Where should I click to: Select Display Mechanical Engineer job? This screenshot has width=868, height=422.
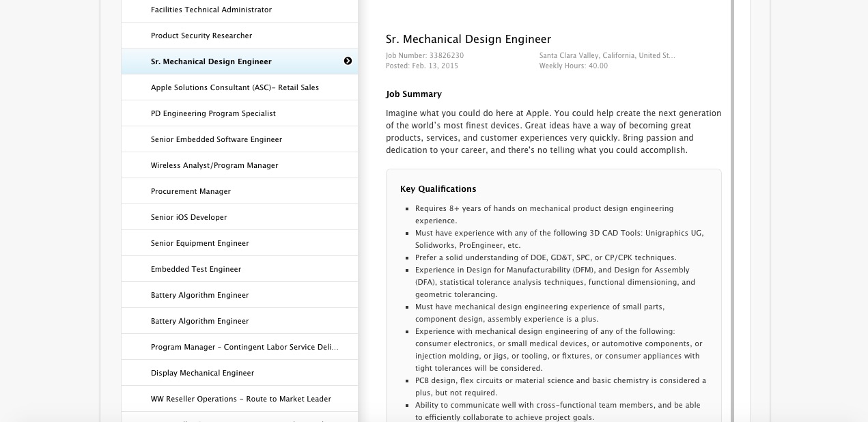(202, 373)
